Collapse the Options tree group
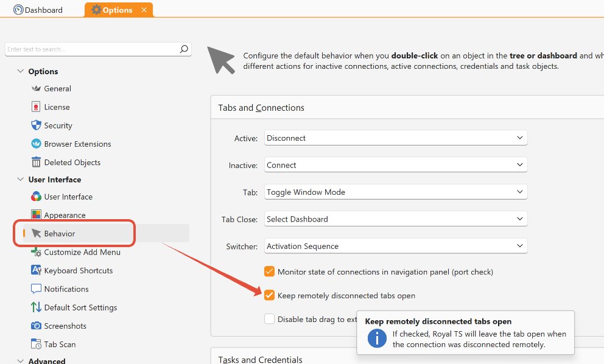 point(21,71)
